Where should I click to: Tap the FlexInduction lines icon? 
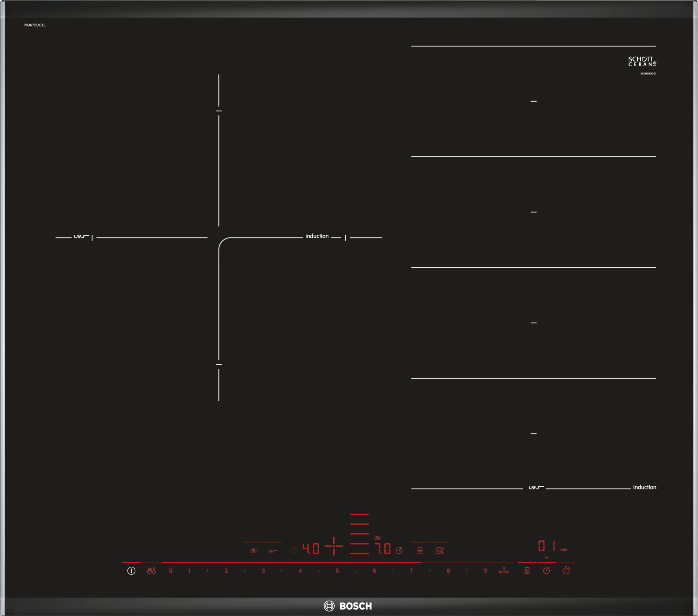pyautogui.click(x=420, y=550)
